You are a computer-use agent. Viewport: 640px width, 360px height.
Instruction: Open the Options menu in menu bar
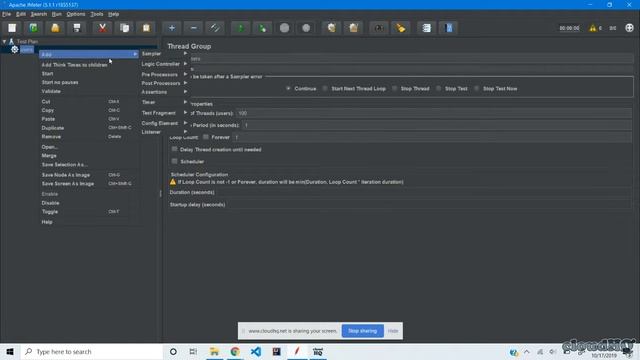(x=76, y=14)
